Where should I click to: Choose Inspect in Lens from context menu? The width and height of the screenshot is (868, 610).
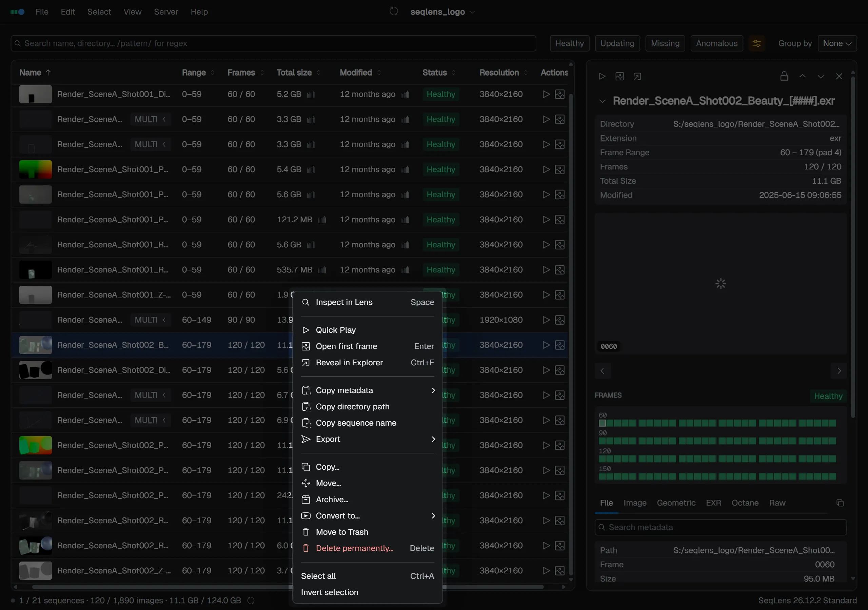368,302
